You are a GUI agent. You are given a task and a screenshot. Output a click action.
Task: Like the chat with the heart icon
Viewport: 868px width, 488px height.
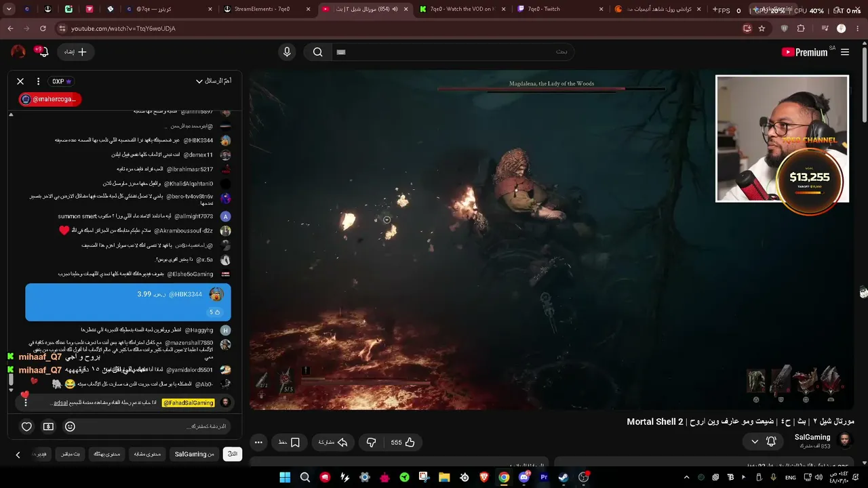coord(26,426)
